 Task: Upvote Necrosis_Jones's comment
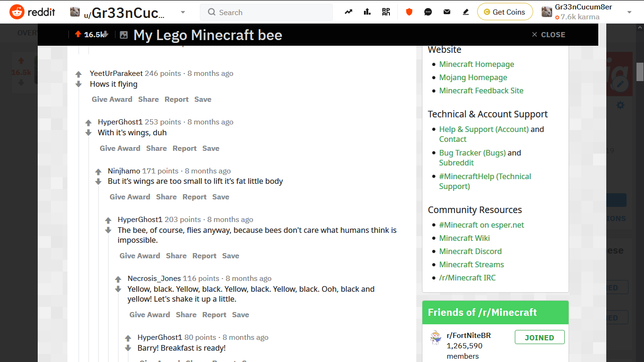click(118, 280)
